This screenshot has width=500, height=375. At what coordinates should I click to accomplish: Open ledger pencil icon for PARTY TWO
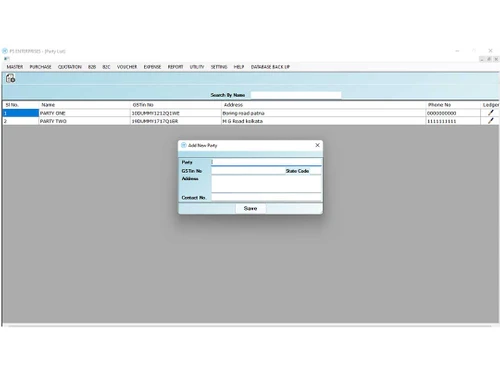click(490, 121)
